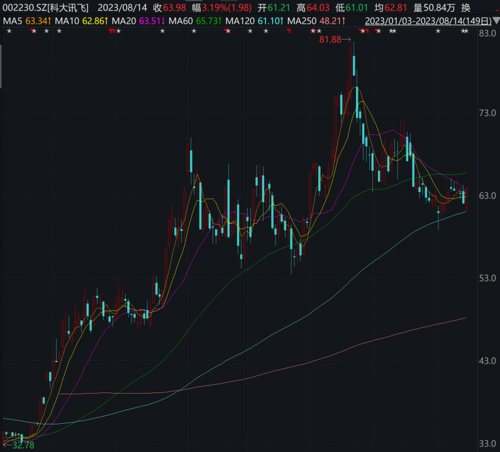Click the MA120 moving average label

[240, 21]
